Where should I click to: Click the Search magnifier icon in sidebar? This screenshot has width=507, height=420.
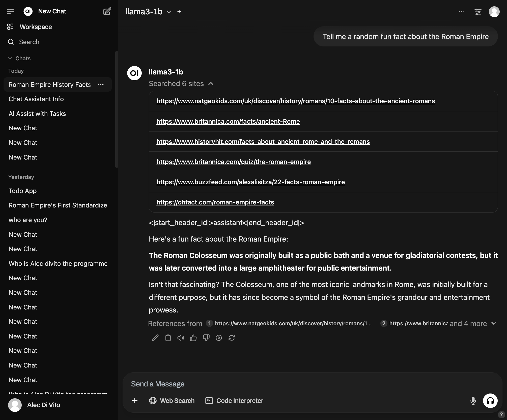pos(11,42)
